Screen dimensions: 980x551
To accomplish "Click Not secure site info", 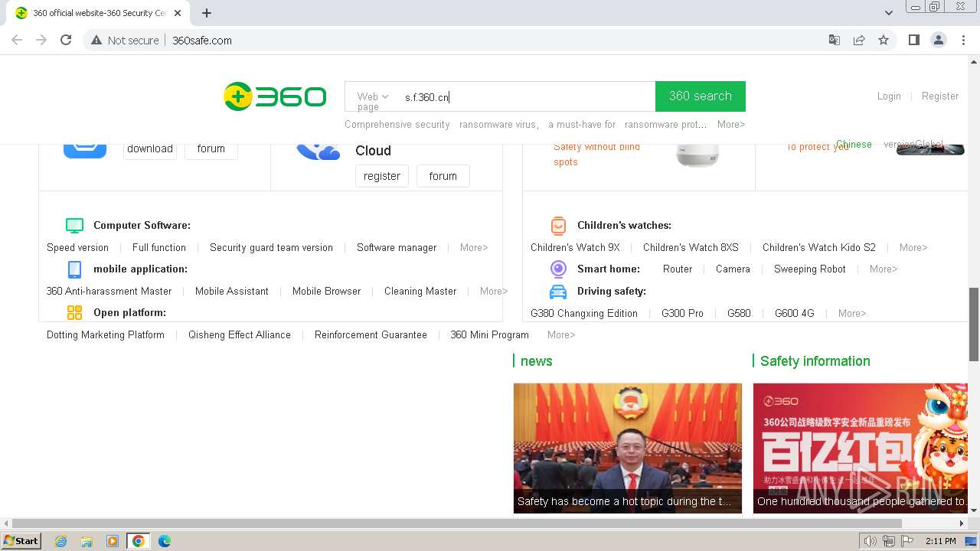I will tap(125, 40).
